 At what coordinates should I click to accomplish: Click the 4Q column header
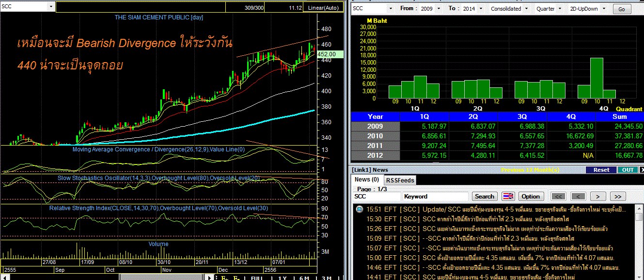pos(571,116)
